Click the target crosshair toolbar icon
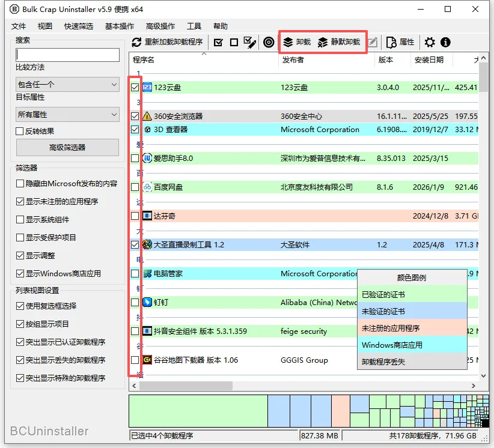Viewport: 494px width, 448px height. click(269, 42)
